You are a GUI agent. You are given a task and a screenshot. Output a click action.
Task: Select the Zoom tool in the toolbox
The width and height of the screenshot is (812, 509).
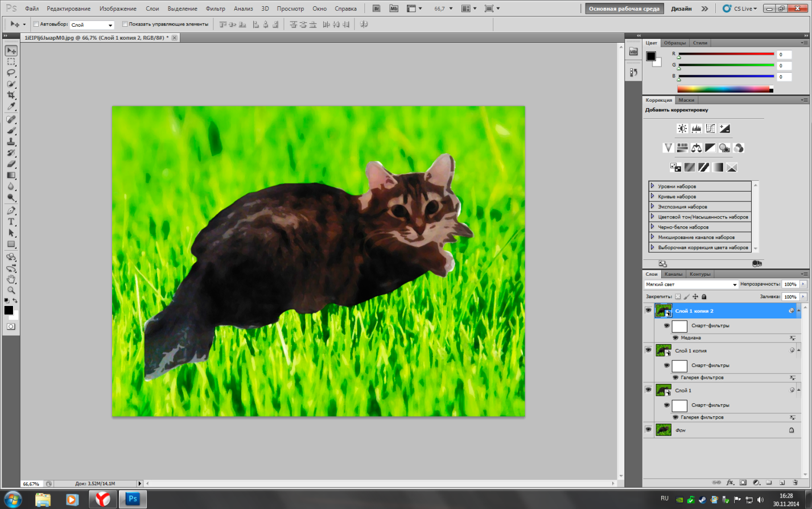pyautogui.click(x=11, y=291)
